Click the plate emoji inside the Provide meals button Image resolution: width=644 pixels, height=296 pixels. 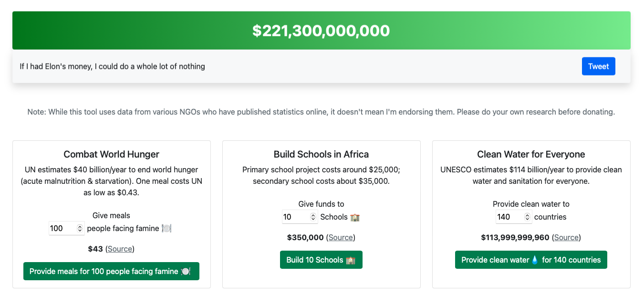click(186, 271)
